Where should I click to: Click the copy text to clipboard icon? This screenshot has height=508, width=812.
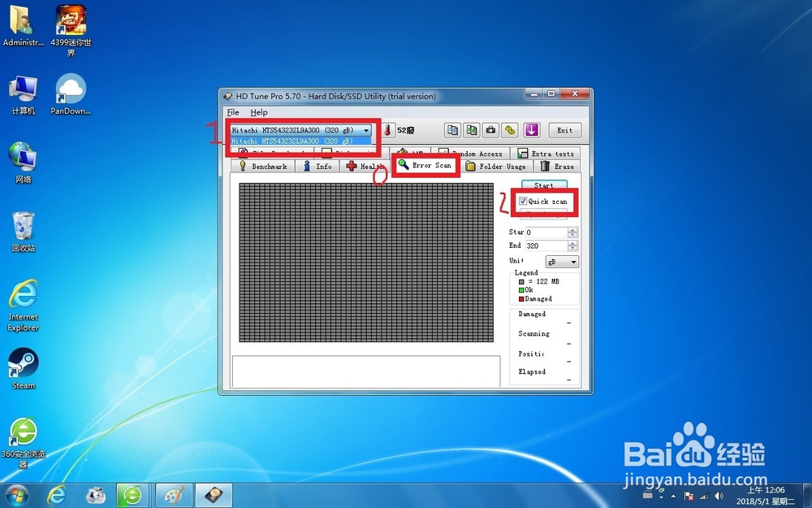point(452,130)
